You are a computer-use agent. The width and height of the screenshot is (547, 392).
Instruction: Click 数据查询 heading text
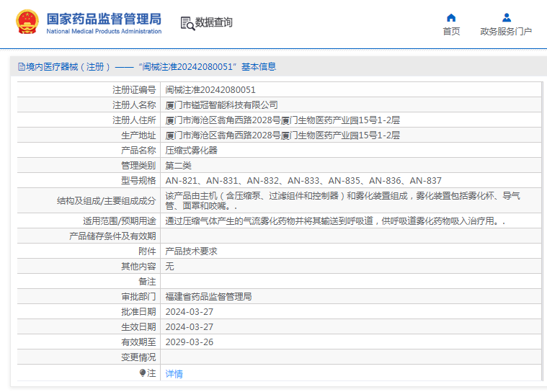213,22
